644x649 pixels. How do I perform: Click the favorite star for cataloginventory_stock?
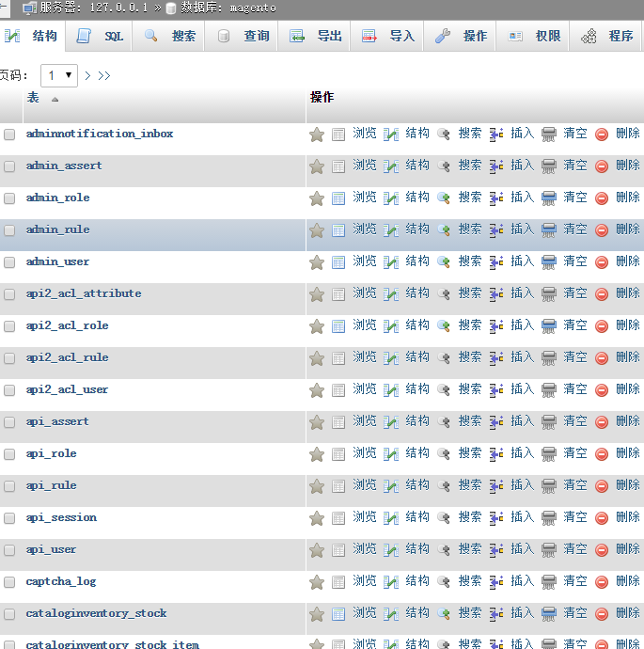(x=317, y=614)
